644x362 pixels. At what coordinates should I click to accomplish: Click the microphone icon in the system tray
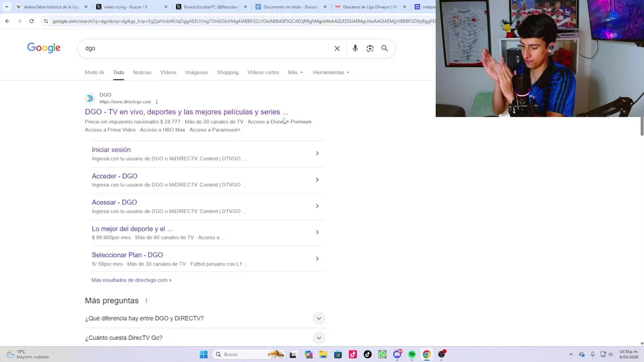tap(593, 354)
